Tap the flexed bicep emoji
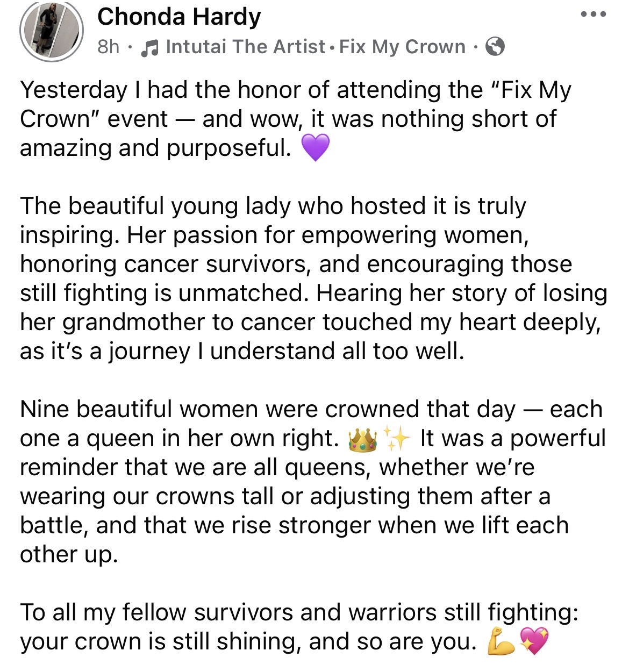The width and height of the screenshot is (629, 672). pyautogui.click(x=499, y=642)
